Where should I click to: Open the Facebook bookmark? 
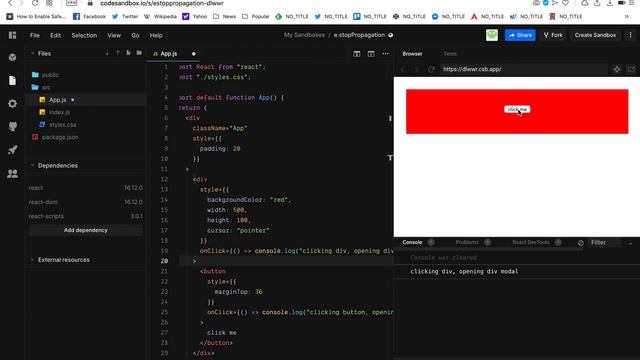[x=89, y=16]
